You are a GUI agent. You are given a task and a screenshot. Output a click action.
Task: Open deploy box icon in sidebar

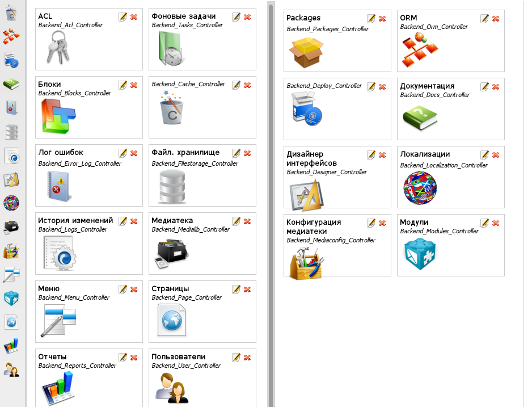point(11,60)
